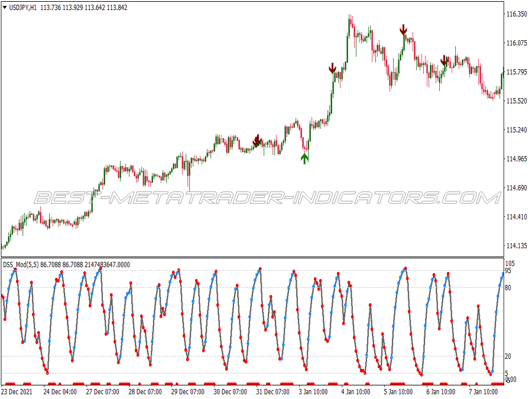Image resolution: width=532 pixels, height=399 pixels.
Task: Click the 114.690 price axis label
Action: [x=517, y=187]
